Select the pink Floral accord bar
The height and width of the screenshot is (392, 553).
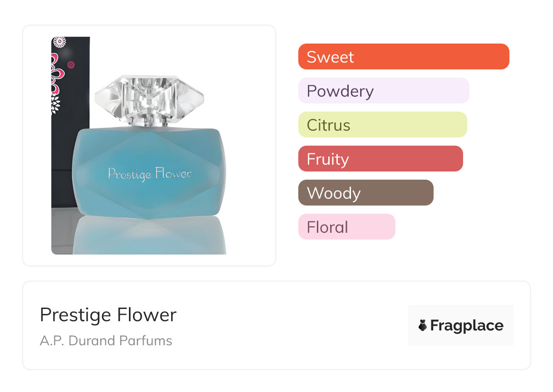point(347,227)
